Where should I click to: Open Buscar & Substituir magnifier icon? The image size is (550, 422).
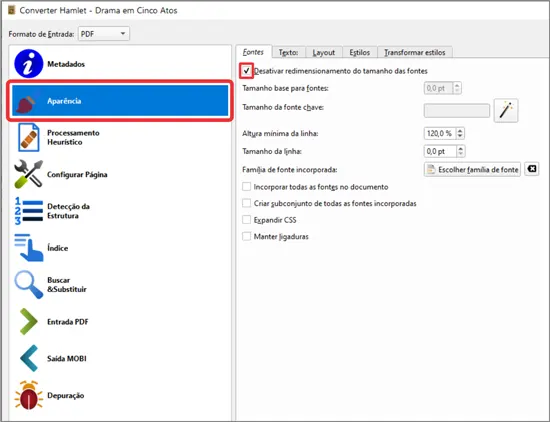tap(28, 284)
